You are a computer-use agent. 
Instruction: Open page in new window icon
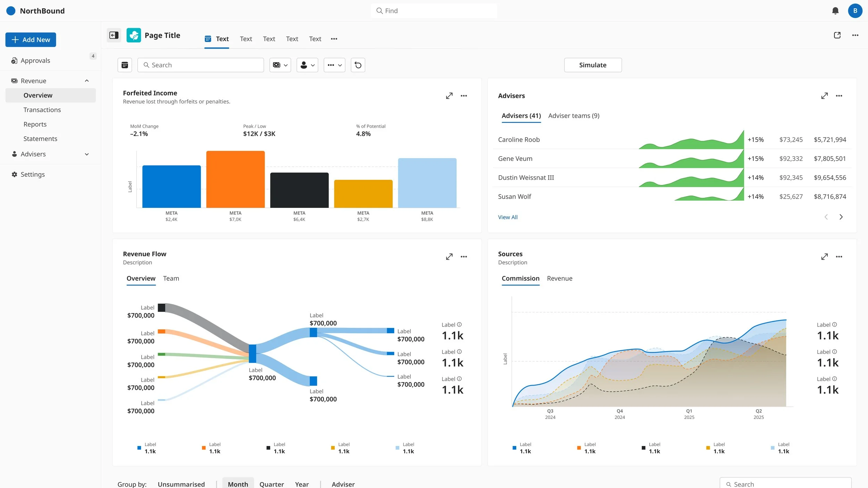pyautogui.click(x=837, y=35)
